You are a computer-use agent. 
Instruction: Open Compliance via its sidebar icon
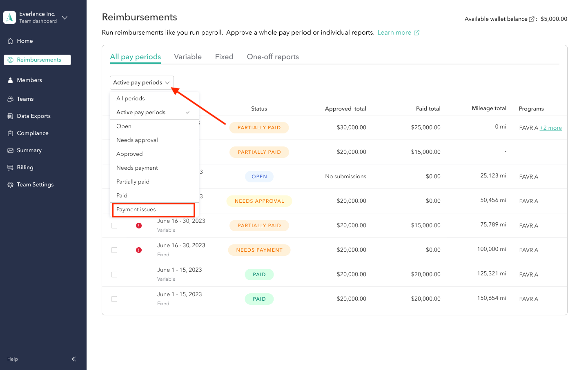(10, 133)
